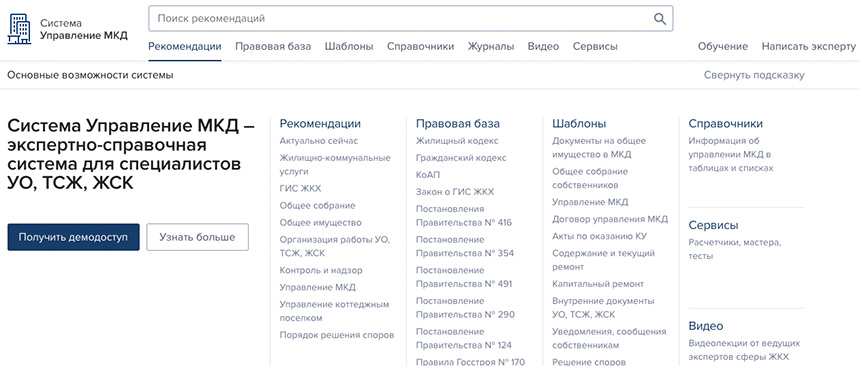
Task: Focus the Поиск рекомендаций search field
Action: (410, 19)
